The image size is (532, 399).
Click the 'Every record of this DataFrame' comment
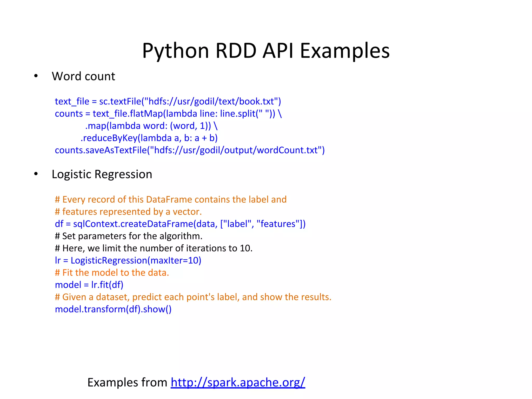point(171,199)
